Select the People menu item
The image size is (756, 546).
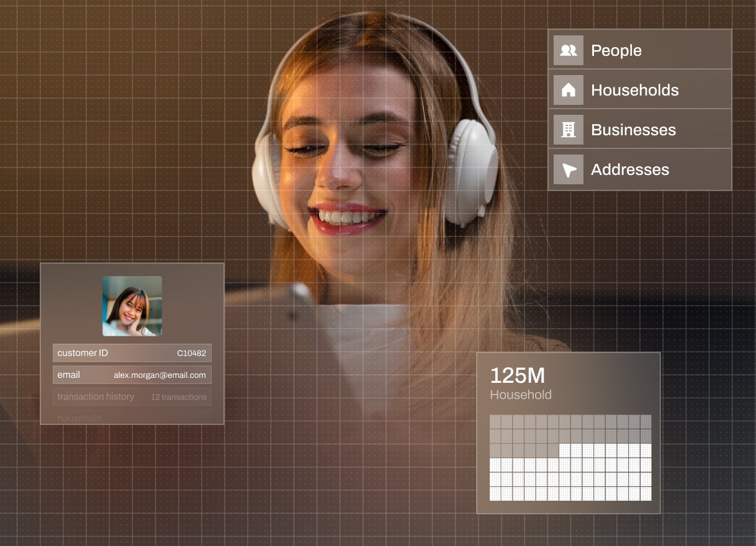[x=640, y=50]
